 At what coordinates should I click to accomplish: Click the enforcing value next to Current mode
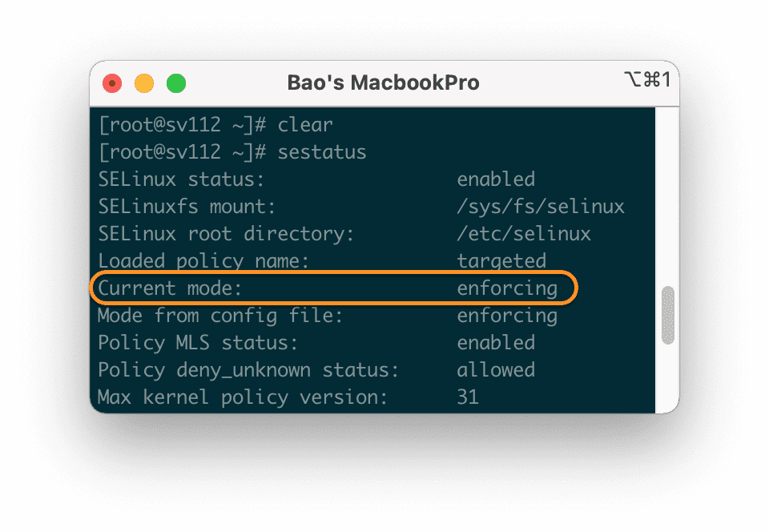point(508,288)
